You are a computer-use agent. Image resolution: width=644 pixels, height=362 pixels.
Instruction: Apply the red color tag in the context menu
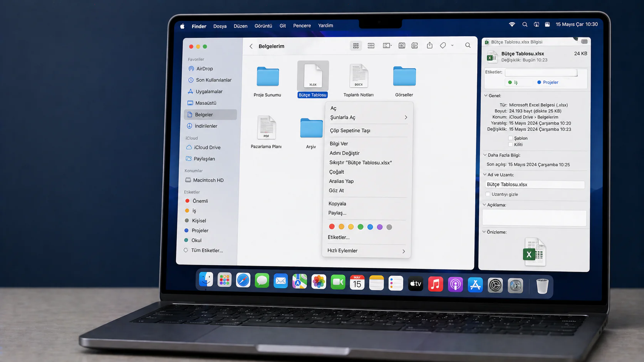[x=332, y=227]
